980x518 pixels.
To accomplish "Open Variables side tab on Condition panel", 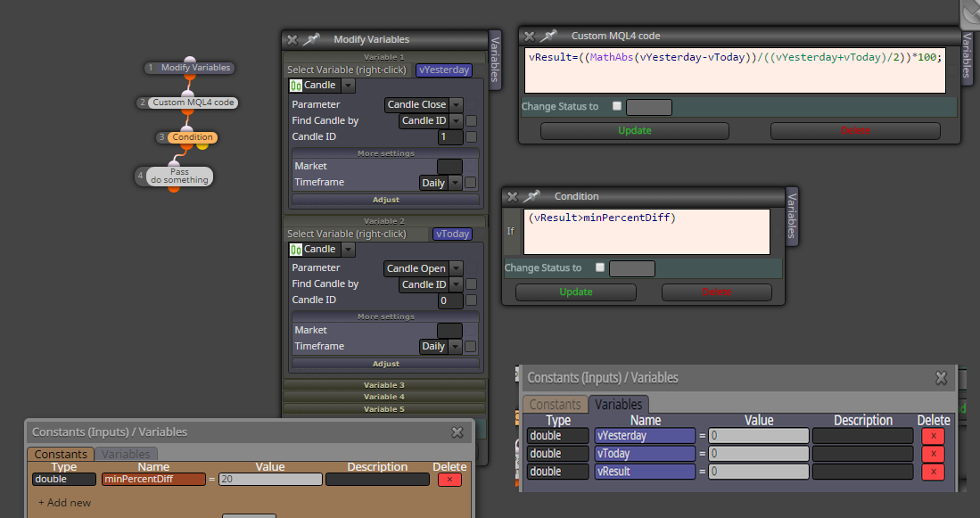I will pos(791,216).
